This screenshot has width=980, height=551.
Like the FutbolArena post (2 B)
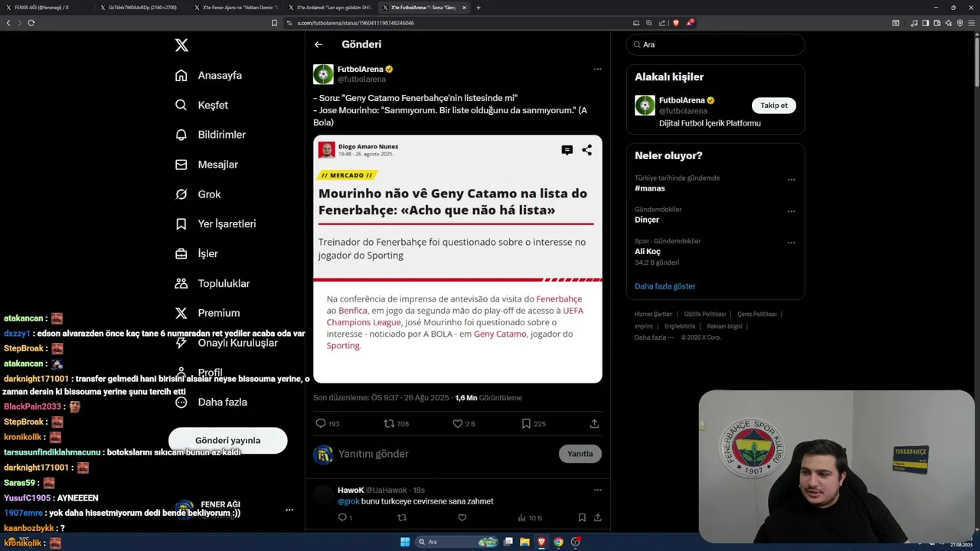(x=463, y=423)
